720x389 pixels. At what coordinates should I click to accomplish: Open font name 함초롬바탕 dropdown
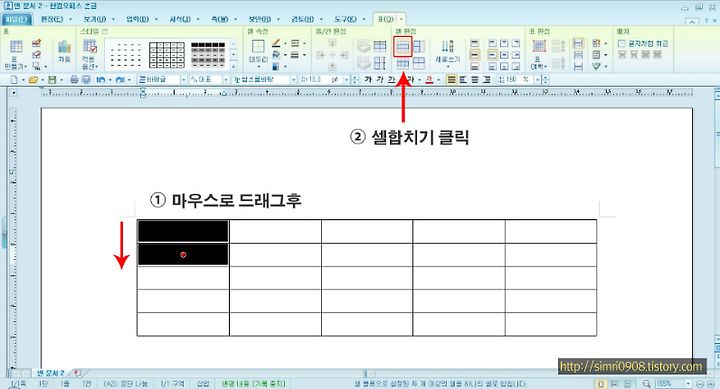click(293, 80)
